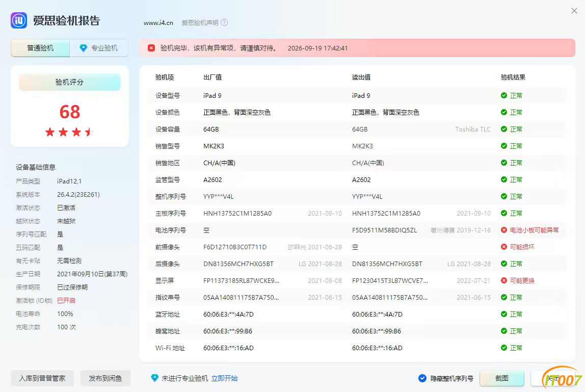Click the star rating under score 68
Screen dimensions: 585x392
tap(69, 132)
